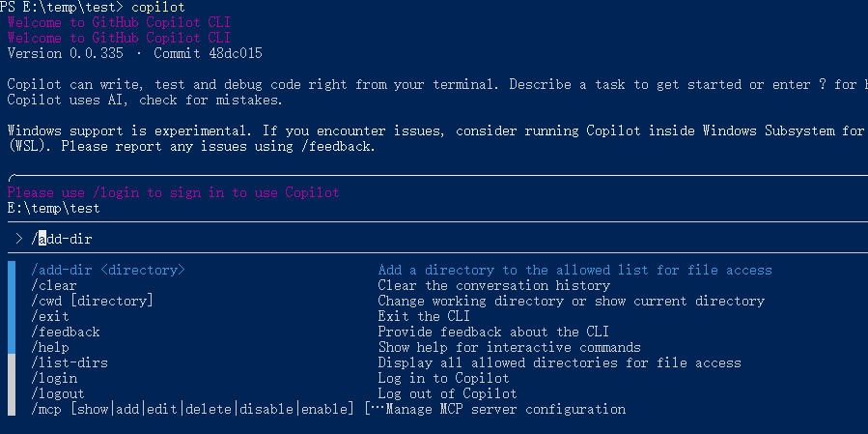
Task: Click the "Log in to Copilot" description
Action: point(443,379)
